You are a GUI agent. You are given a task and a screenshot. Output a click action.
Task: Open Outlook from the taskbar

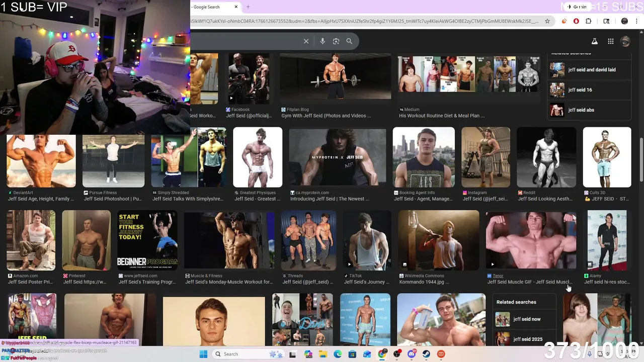[x=367, y=354]
